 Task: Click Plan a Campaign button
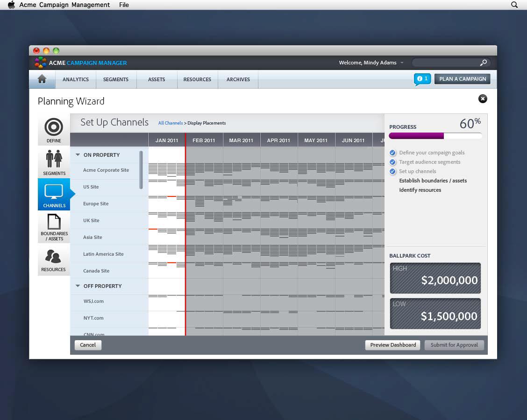[463, 79]
